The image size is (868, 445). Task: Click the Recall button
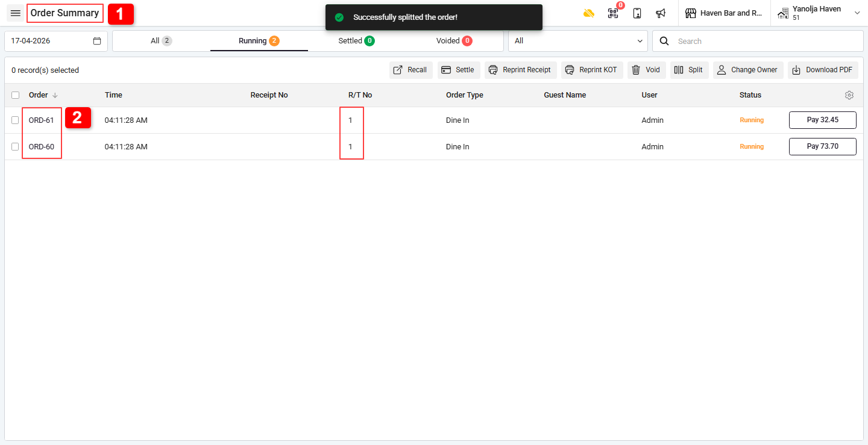[411, 70]
